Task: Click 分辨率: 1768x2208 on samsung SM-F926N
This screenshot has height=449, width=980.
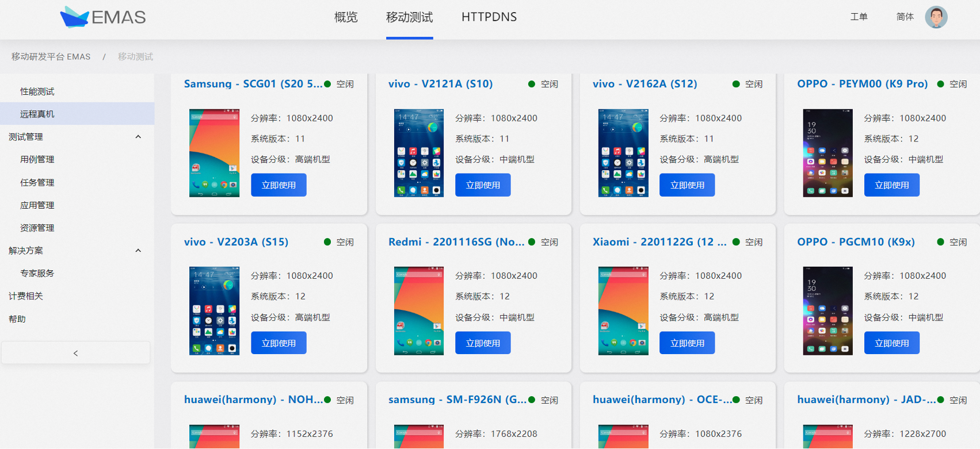Action: tap(497, 434)
